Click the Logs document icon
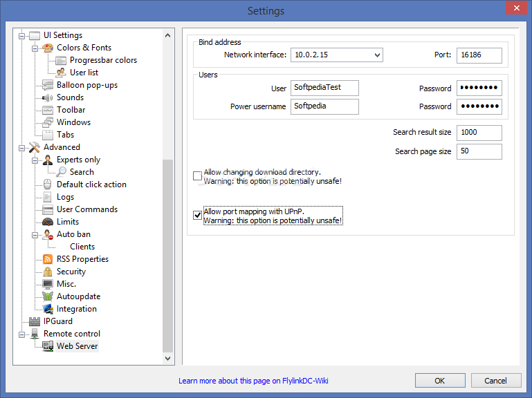The image size is (532, 398). (x=48, y=197)
